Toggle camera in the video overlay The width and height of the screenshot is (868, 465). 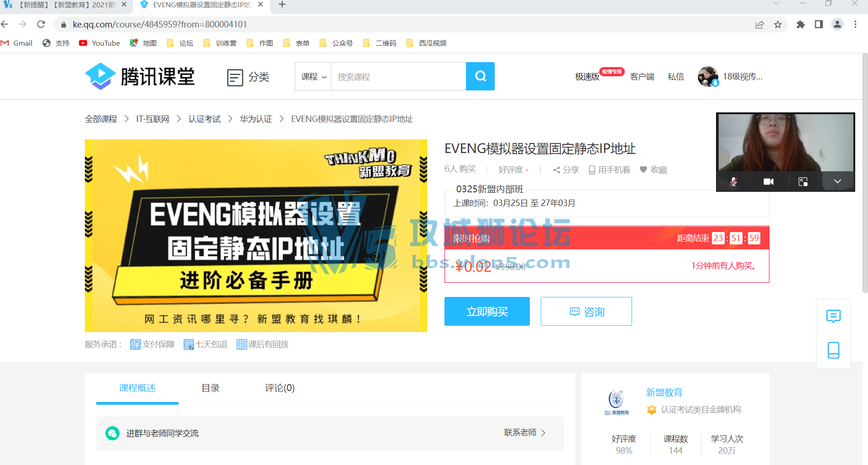click(x=769, y=181)
